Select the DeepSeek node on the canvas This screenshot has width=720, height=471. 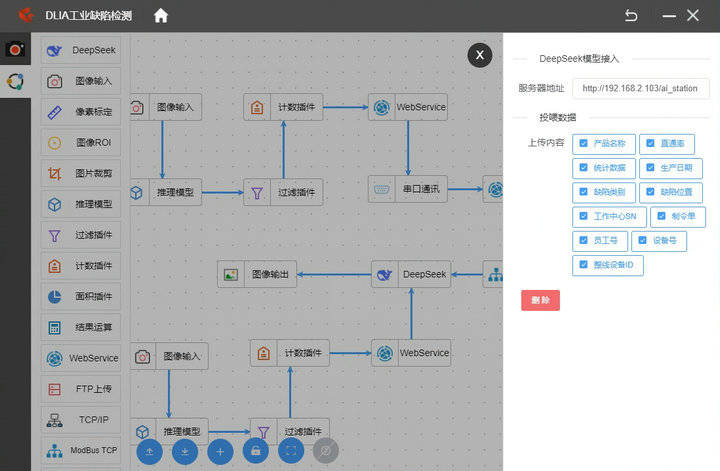point(411,275)
